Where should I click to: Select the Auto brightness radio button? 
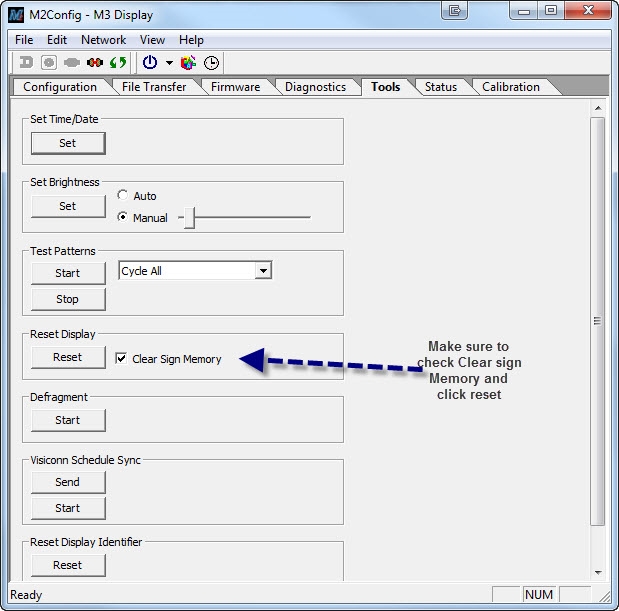(x=123, y=196)
